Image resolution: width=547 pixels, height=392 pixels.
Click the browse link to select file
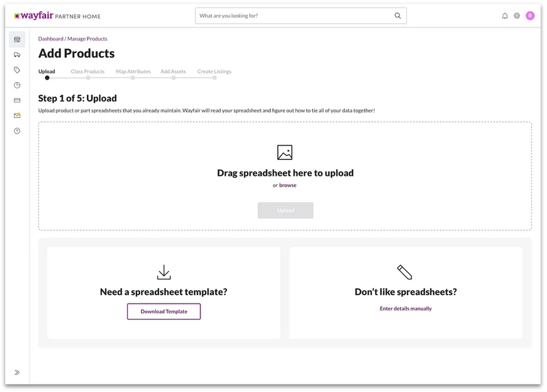288,185
